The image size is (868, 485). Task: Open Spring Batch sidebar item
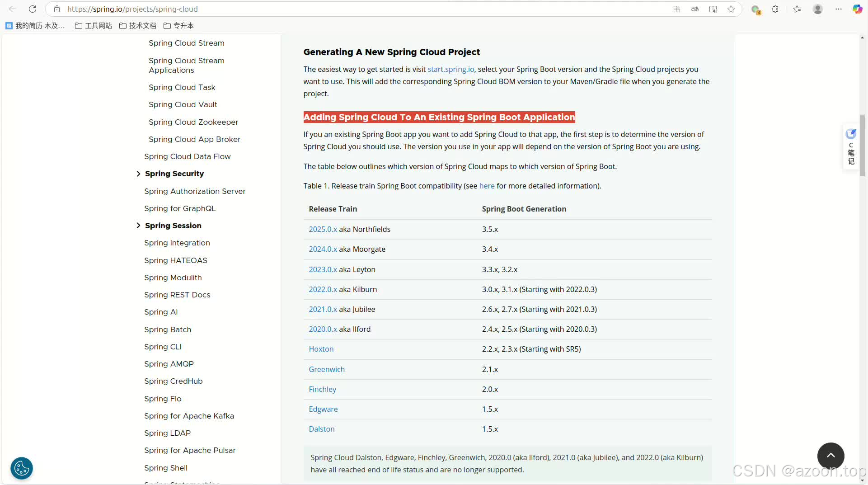[168, 330]
